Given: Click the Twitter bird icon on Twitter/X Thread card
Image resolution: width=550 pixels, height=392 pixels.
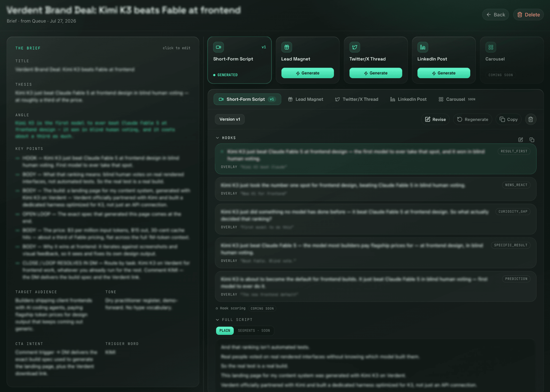Looking at the screenshot, I should (355, 47).
